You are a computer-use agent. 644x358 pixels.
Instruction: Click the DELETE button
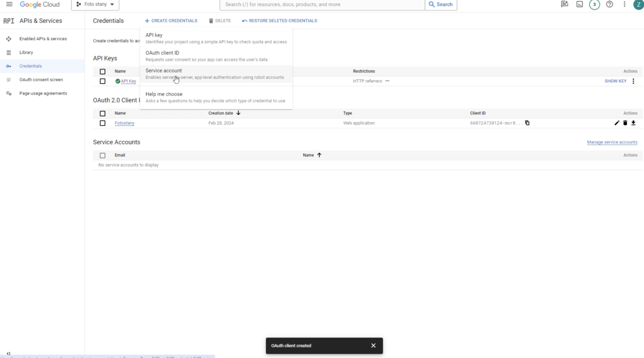click(220, 21)
